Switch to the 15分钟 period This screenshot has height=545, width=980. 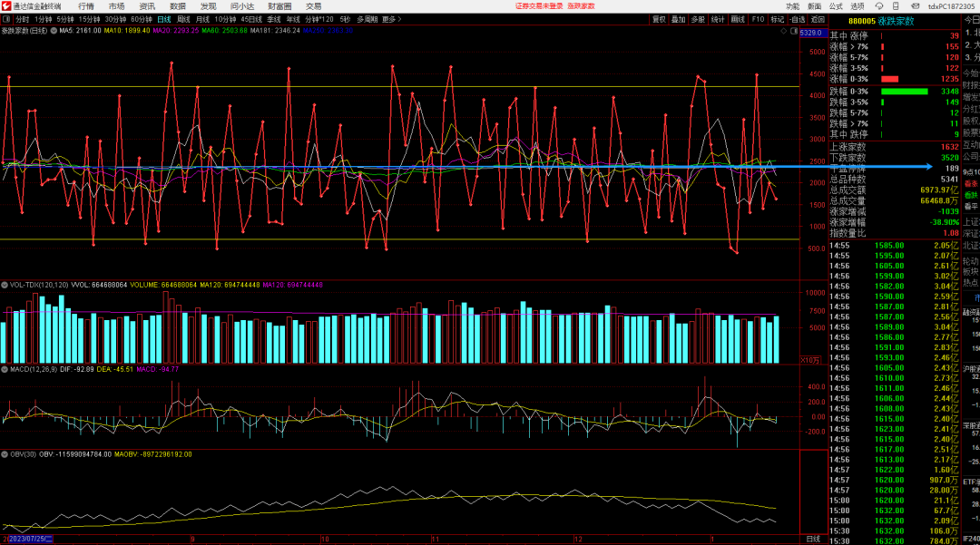pos(89,19)
